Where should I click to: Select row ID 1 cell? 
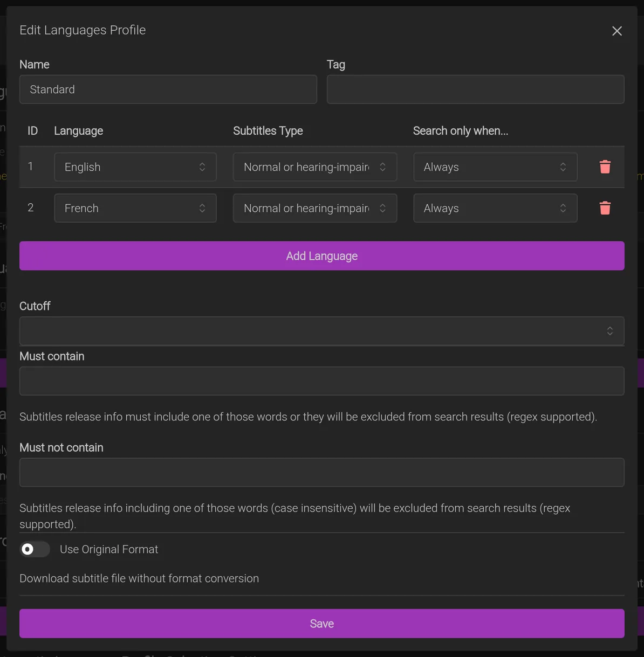click(31, 167)
